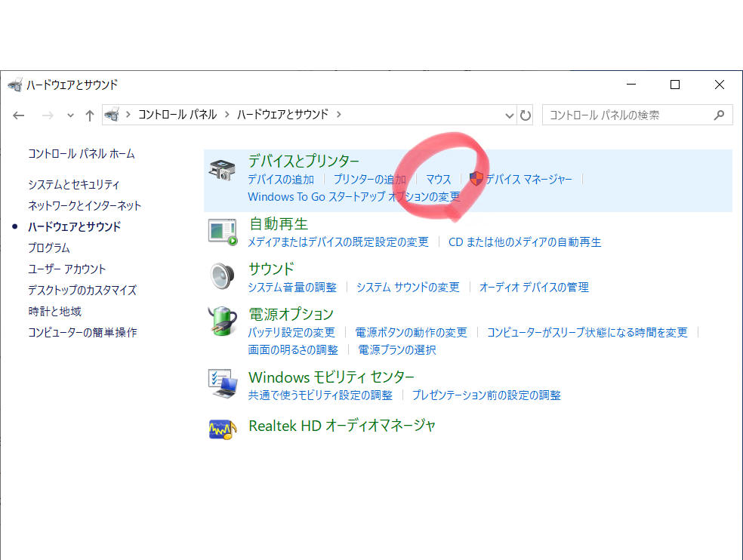Open the マウス settings link
Image resolution: width=743 pixels, height=560 pixels.
tap(438, 179)
